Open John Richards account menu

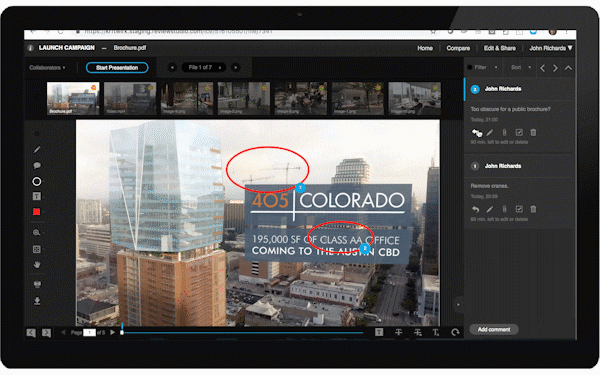550,48
